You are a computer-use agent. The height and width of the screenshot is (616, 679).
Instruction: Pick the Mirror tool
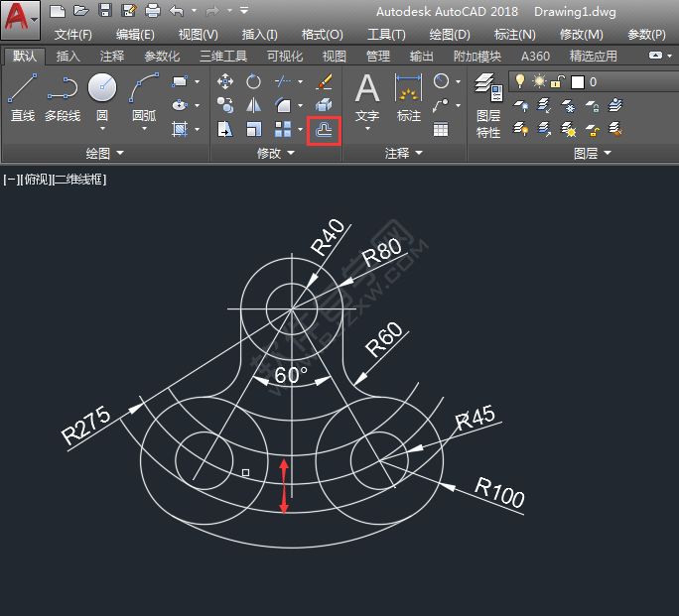(x=254, y=105)
